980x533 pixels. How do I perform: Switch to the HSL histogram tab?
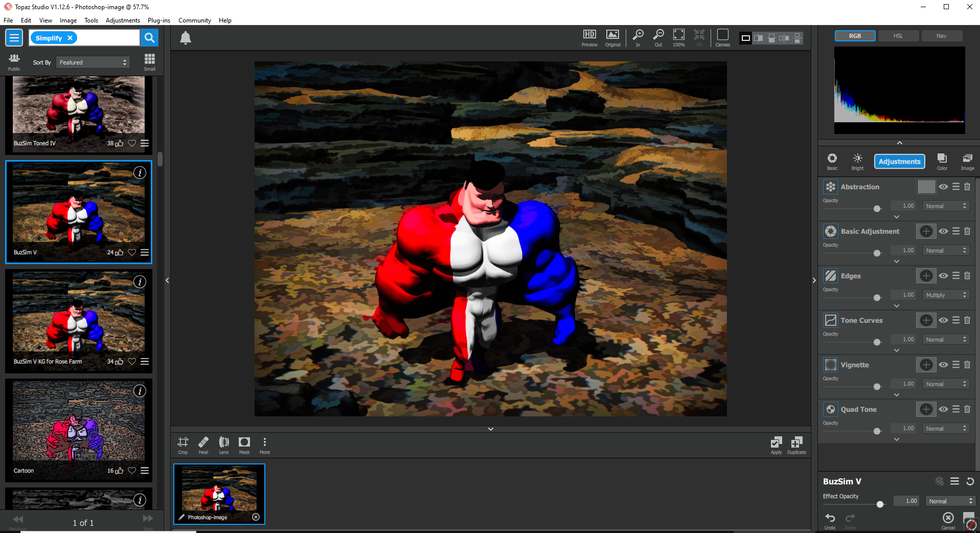click(x=898, y=36)
